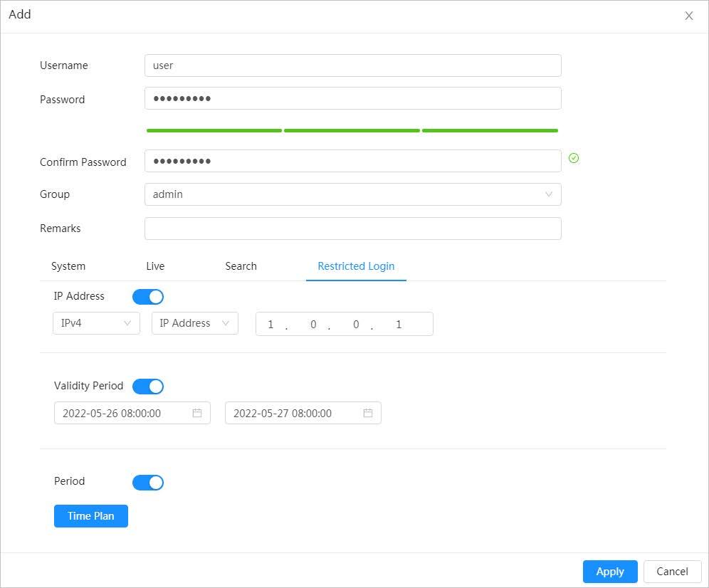Click the Username input field

click(x=352, y=65)
